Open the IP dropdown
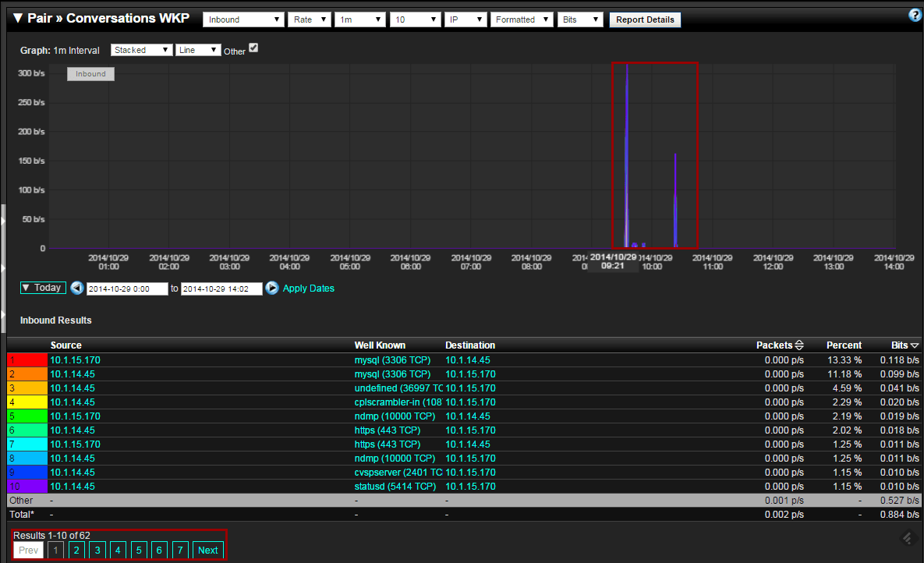 coord(465,19)
